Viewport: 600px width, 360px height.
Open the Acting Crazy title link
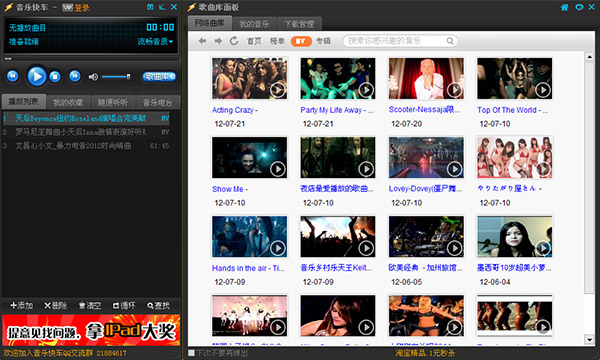pyautogui.click(x=235, y=110)
